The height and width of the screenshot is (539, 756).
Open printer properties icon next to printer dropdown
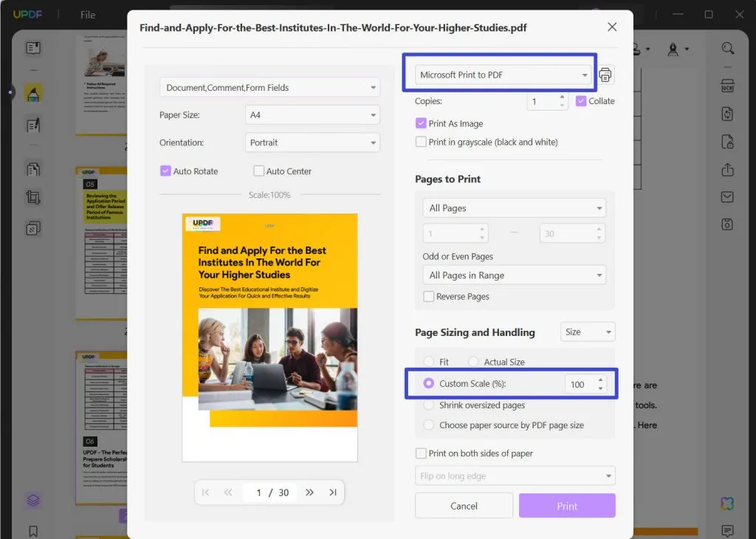click(x=605, y=75)
